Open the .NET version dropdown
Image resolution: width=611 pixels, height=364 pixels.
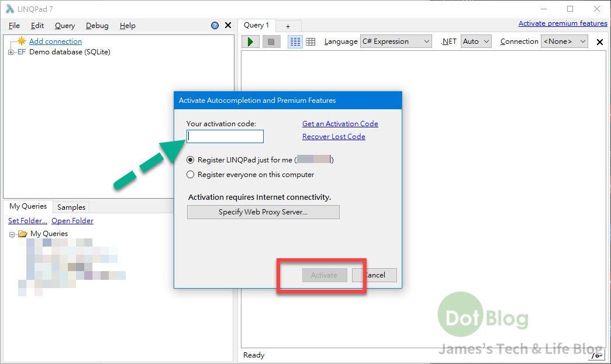click(x=475, y=41)
